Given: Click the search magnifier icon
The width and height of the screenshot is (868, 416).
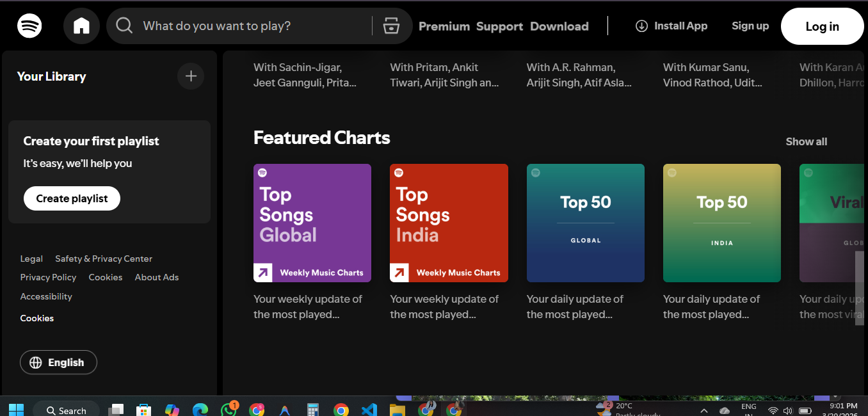Looking at the screenshot, I should click(124, 26).
